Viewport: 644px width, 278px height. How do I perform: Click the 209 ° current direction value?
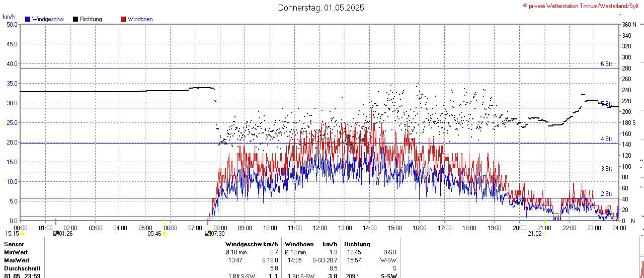[352, 276]
